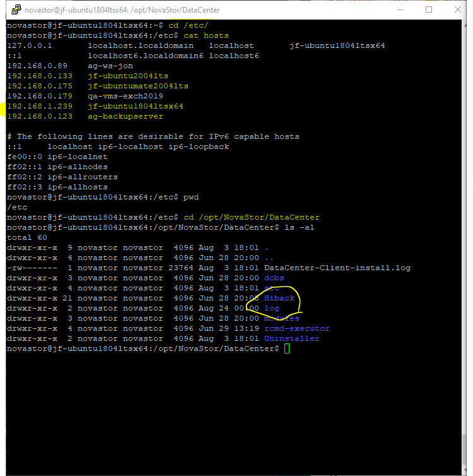
Task: Click the '/etc' pwd output line
Action: pyautogui.click(x=17, y=207)
